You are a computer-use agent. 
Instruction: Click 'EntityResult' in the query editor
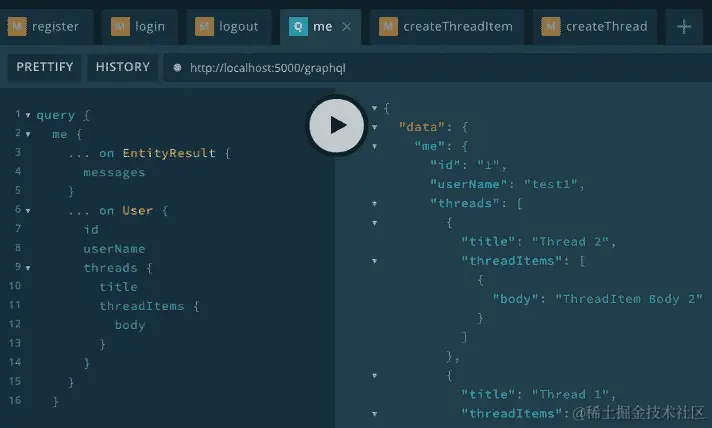click(x=169, y=153)
